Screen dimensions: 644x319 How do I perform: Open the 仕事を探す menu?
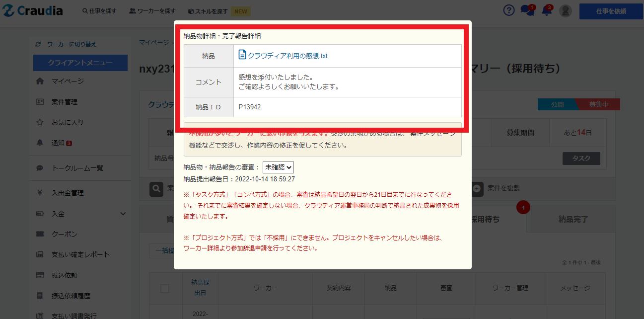pyautogui.click(x=100, y=11)
